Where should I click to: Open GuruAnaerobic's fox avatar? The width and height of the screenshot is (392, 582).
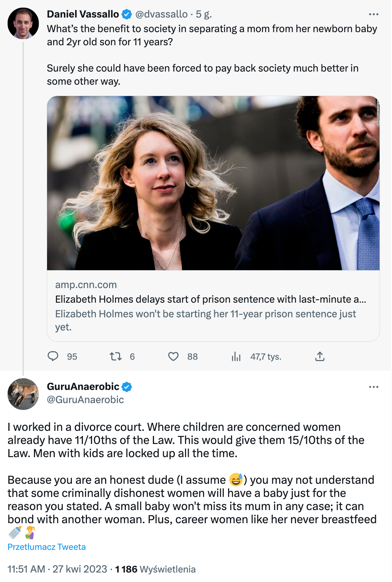click(23, 394)
